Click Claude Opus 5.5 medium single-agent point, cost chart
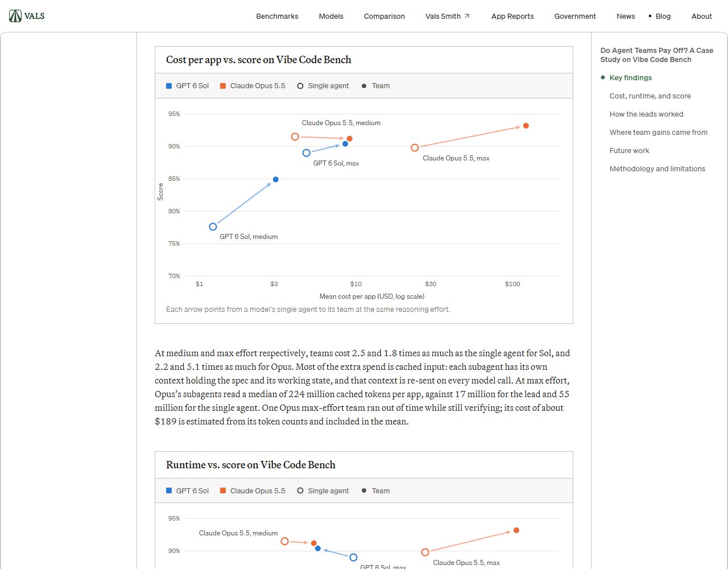 (295, 137)
